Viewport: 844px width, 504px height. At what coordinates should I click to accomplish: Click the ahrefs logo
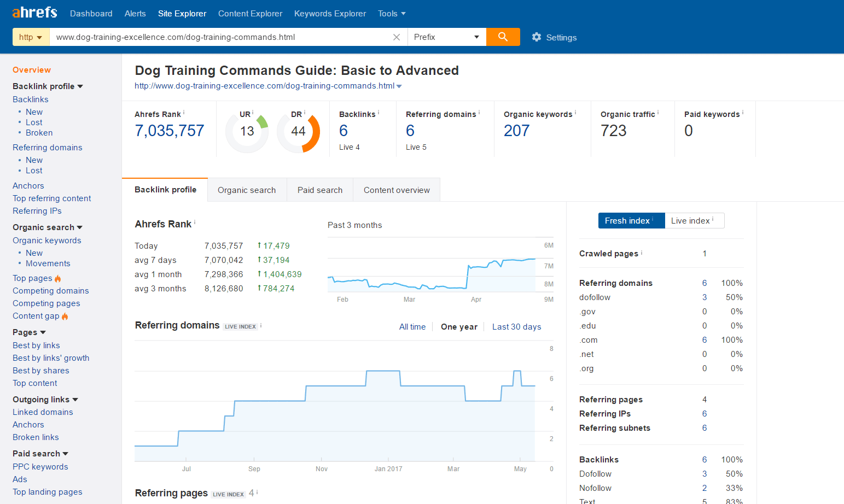pos(34,12)
